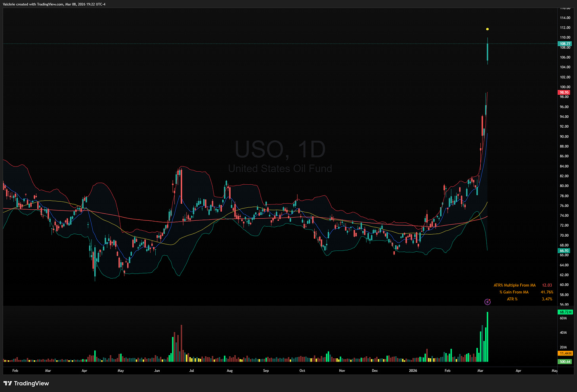Click the 100.00 price axis label
This screenshot has height=392, width=577.
coord(565,87)
